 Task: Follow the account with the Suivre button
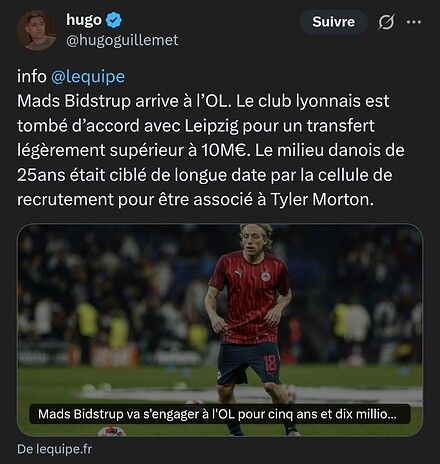pyautogui.click(x=333, y=22)
